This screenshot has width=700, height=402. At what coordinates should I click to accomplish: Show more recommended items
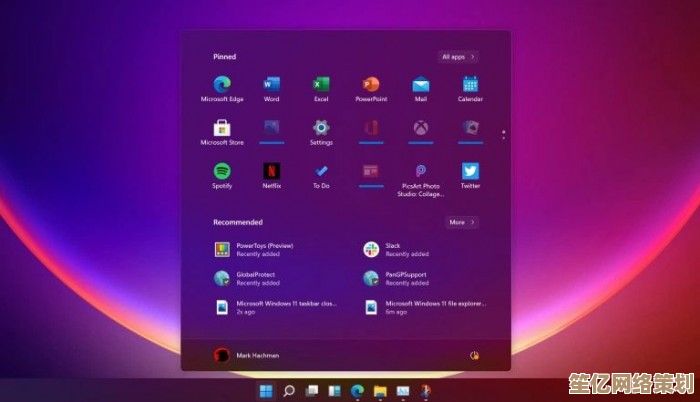click(x=462, y=222)
